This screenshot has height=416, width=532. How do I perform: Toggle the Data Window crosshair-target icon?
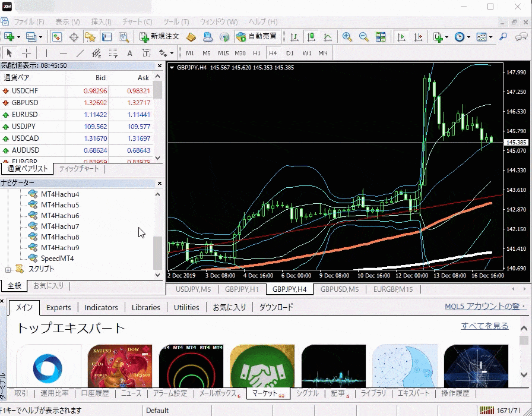tap(74, 37)
